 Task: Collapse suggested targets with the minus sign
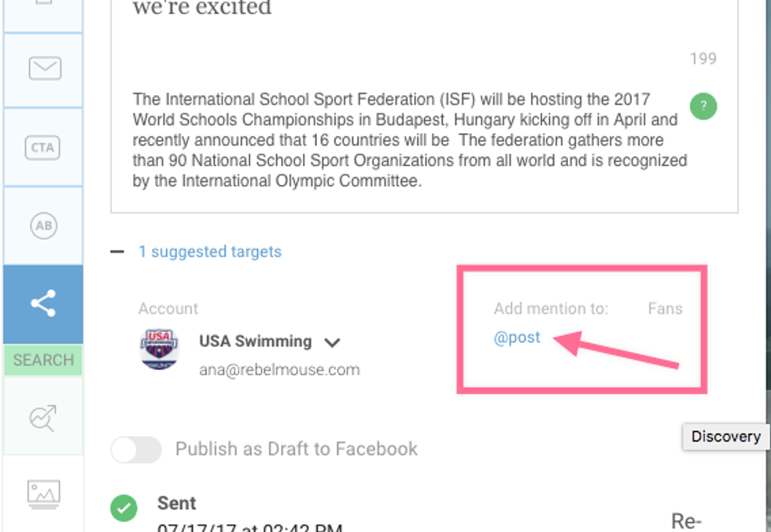point(117,252)
